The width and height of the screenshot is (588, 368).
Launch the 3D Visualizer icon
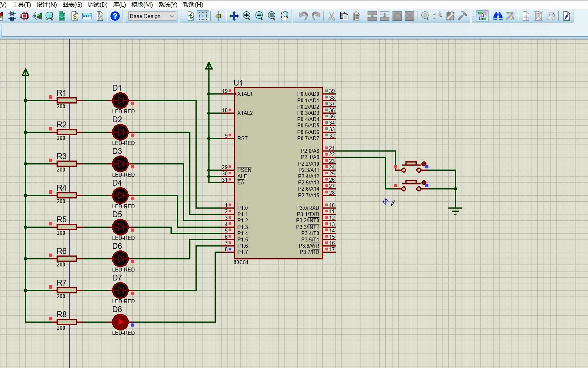37,16
